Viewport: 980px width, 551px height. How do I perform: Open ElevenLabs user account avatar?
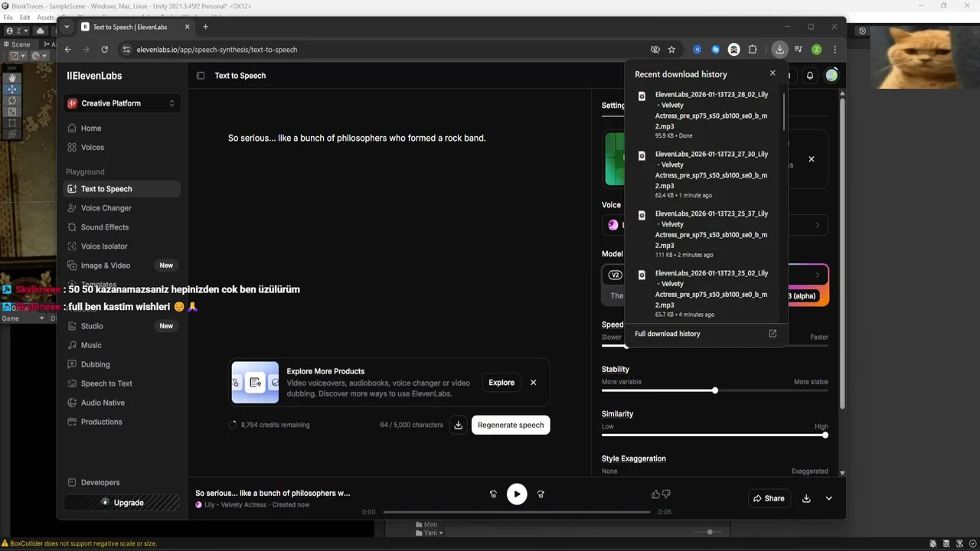click(x=831, y=75)
